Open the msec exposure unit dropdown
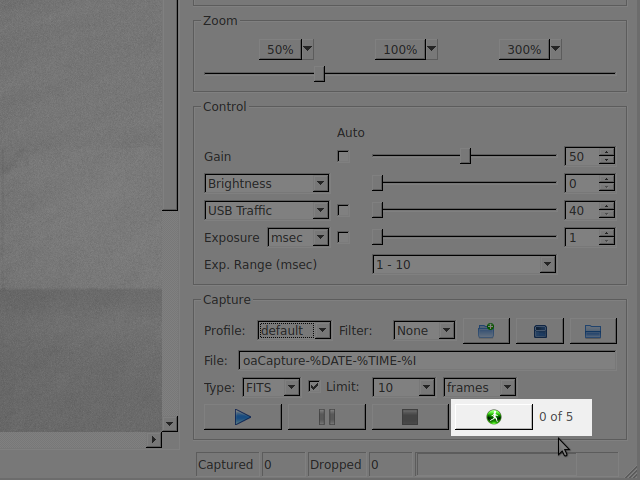Screen dimensions: 640x480 click(321, 237)
